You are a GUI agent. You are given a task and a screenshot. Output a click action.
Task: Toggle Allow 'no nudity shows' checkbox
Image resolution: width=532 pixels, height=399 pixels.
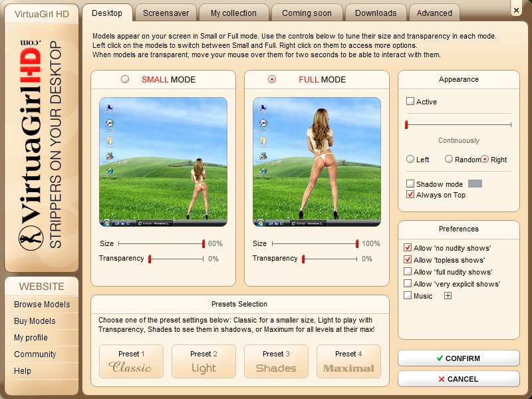coord(408,247)
